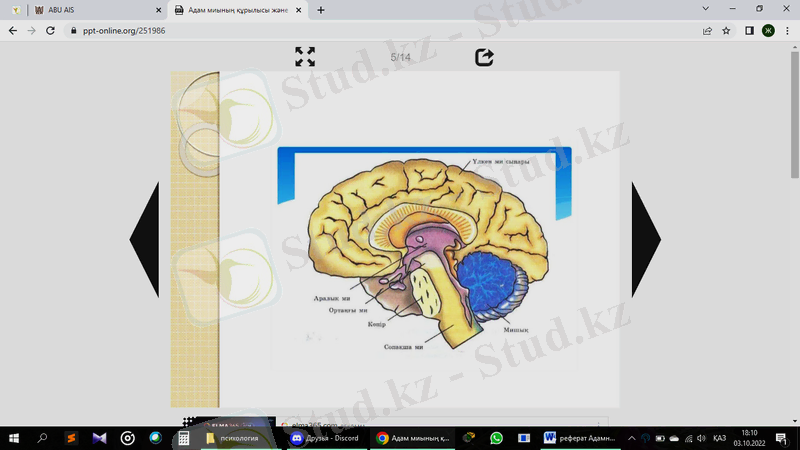Reload the current page

(x=52, y=30)
